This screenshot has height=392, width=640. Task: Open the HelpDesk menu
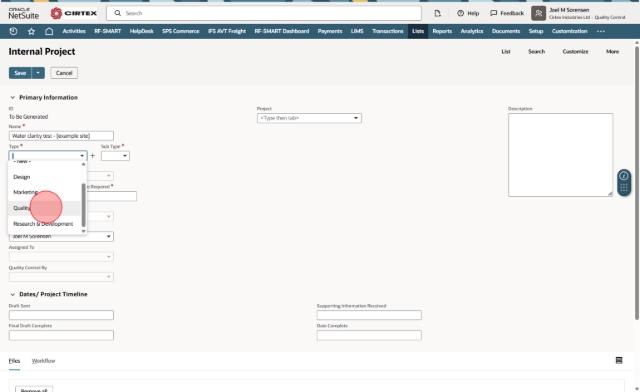[142, 31]
